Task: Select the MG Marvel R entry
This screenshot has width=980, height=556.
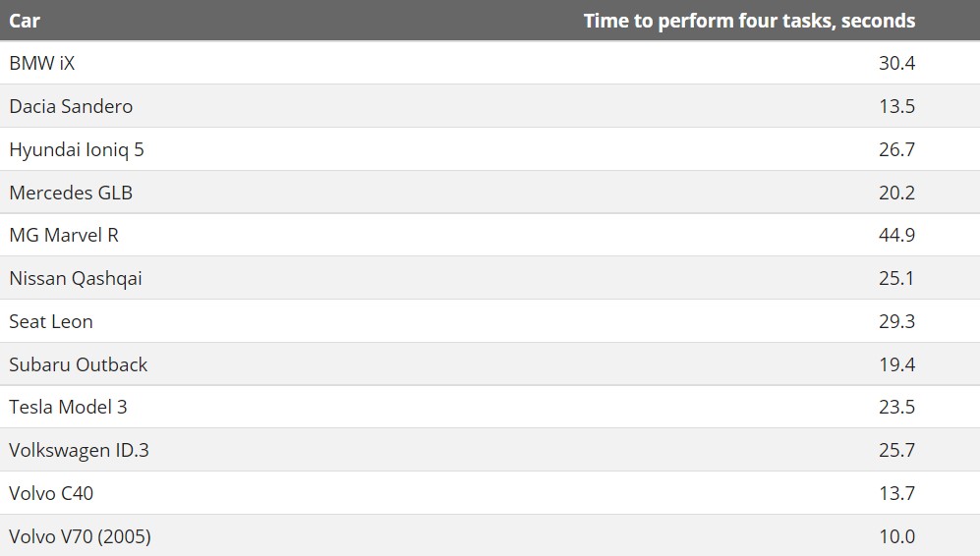Action: (64, 235)
